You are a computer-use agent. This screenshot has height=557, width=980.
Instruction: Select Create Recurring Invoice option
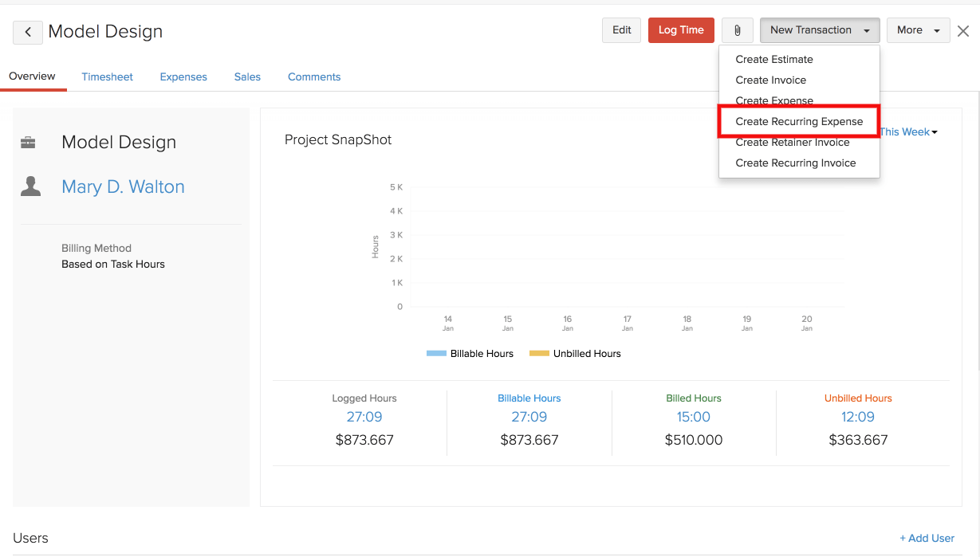(795, 163)
